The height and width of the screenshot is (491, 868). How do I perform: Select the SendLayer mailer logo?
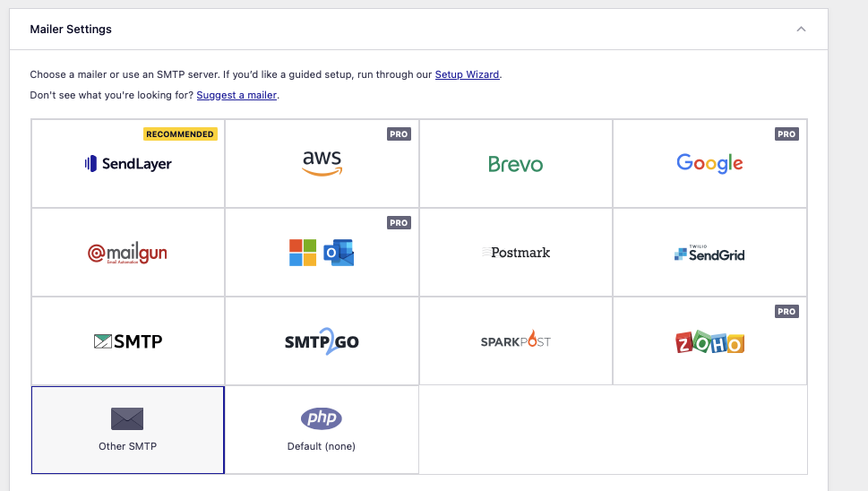128,164
